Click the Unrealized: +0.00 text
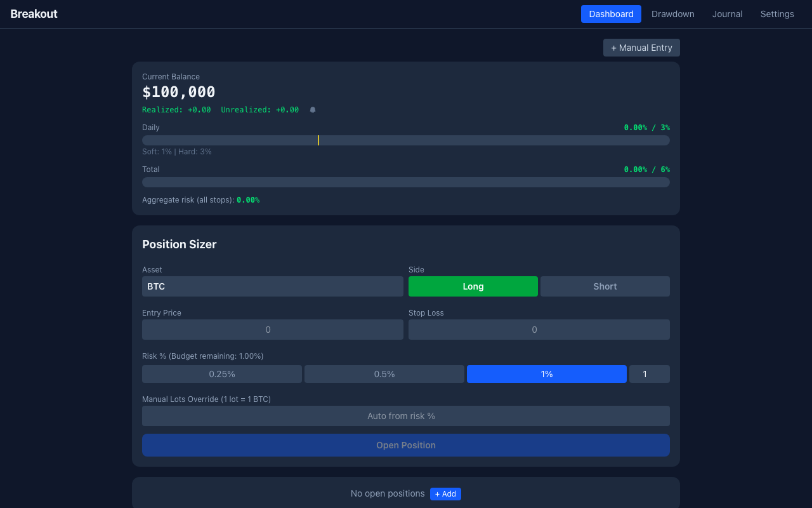This screenshot has width=812, height=508. pos(260,110)
